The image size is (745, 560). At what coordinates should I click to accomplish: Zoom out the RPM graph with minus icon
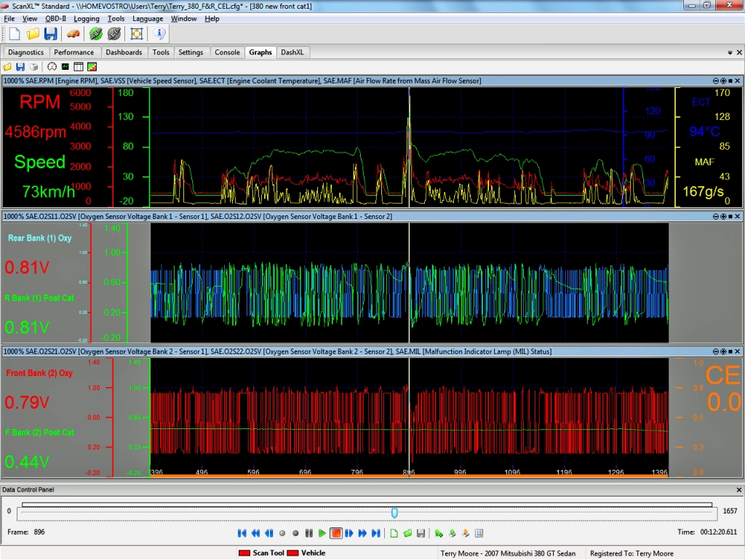coord(716,81)
